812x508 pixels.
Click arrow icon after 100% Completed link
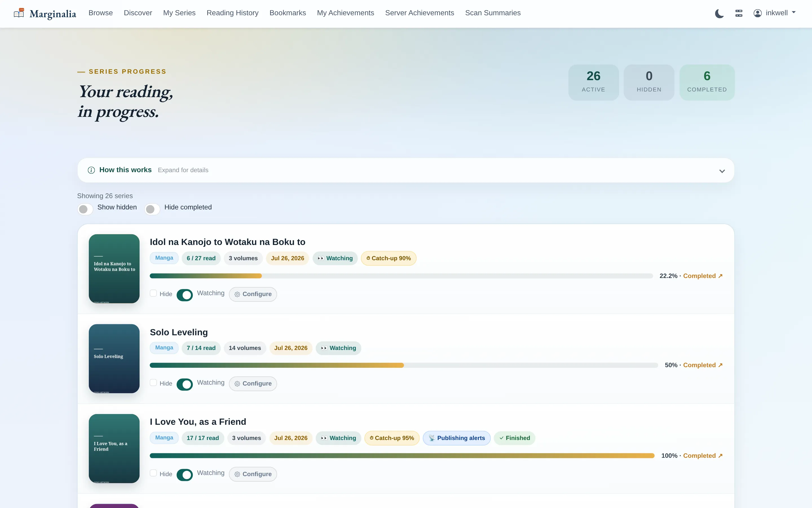tap(720, 456)
